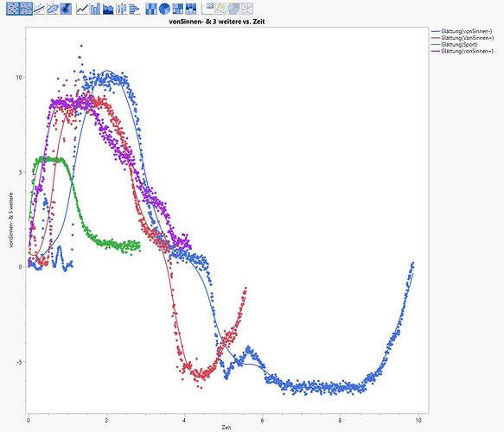Image resolution: width=504 pixels, height=432 pixels.
Task: Click the vertical y-axis label 'vonSinnen- & 3 weitere'
Action: (x=11, y=220)
